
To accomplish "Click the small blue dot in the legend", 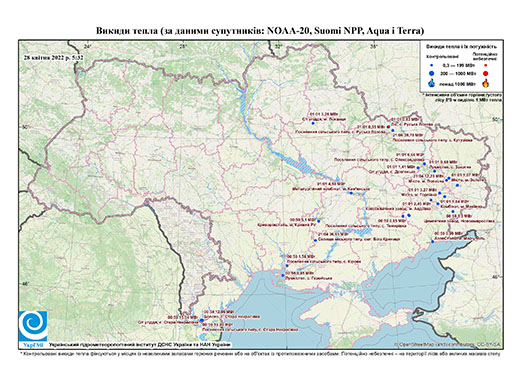I will coord(432,65).
